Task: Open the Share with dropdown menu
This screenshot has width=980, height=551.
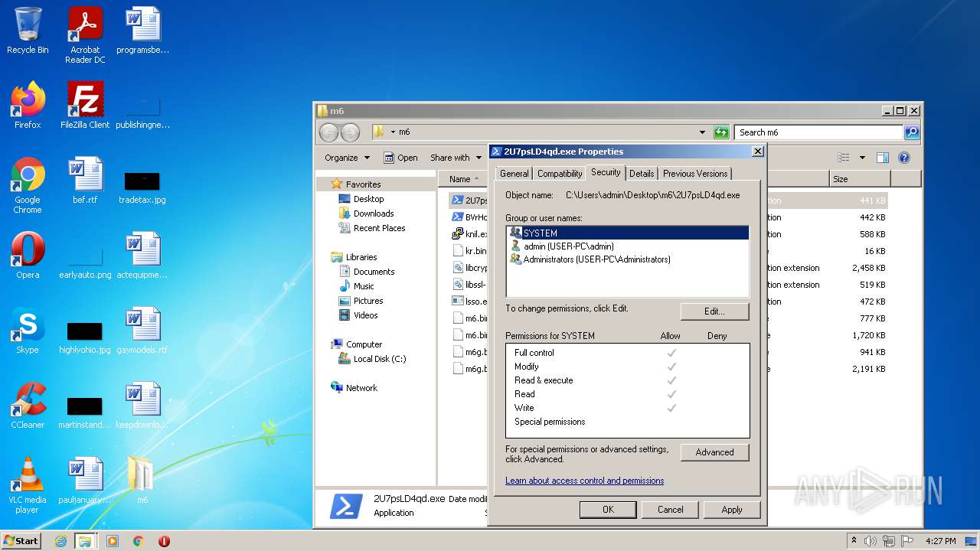Action: tap(456, 158)
